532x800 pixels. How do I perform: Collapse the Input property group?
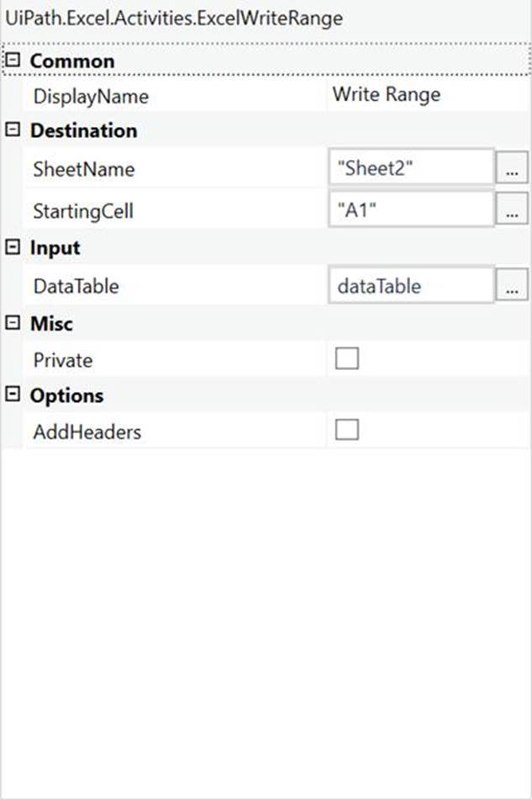[13, 248]
